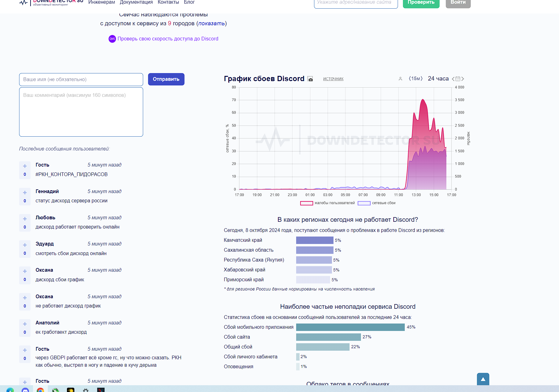Image resolution: width=559 pixels, height=392 pixels.
Task: Click the 'Общий сбой' 22% bar
Action: coord(323,347)
